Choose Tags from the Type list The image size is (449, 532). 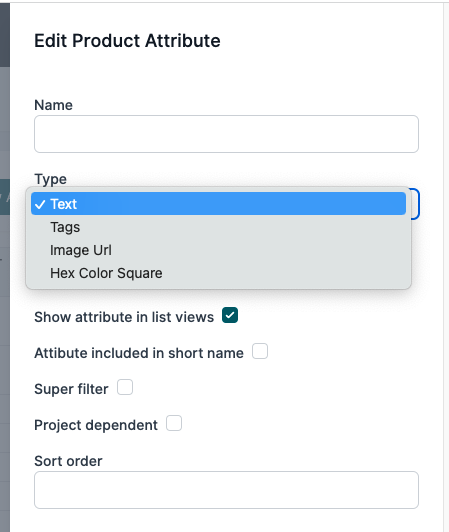coord(218,227)
